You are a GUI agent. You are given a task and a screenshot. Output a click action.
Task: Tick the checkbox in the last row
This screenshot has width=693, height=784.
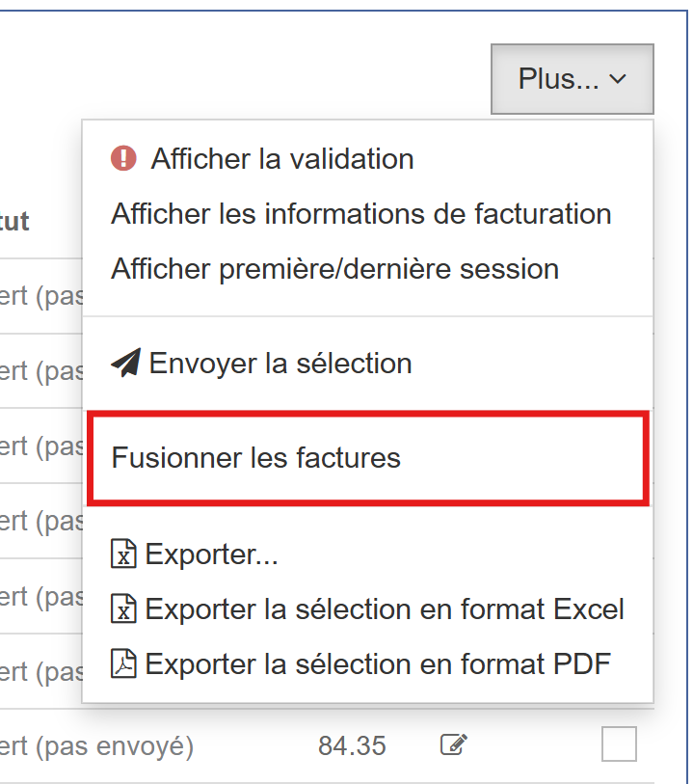pyautogui.click(x=619, y=744)
